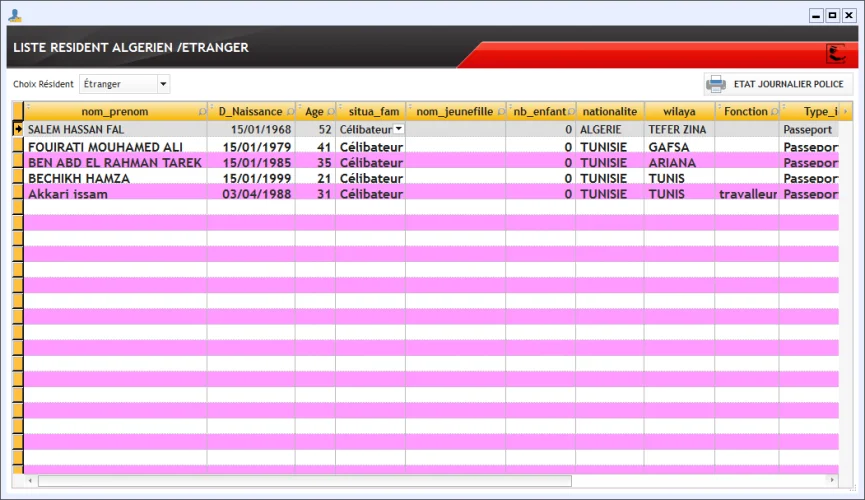Maximize the window
The width and height of the screenshot is (865, 500).
pos(832,15)
